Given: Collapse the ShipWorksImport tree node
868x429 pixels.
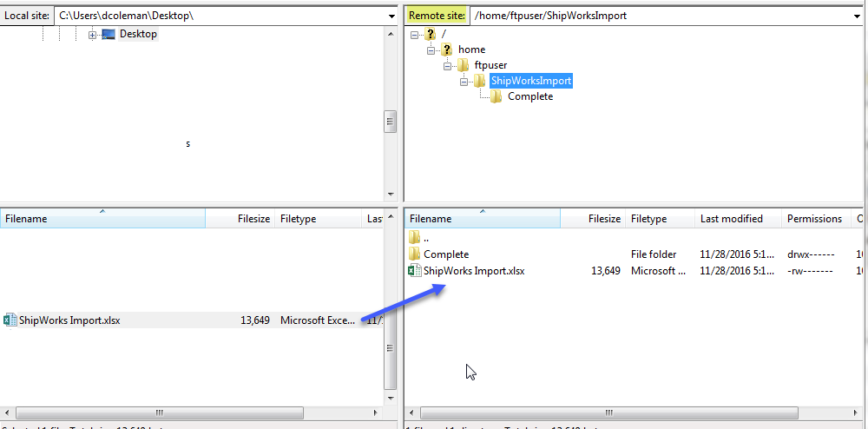Looking at the screenshot, I should [x=464, y=82].
